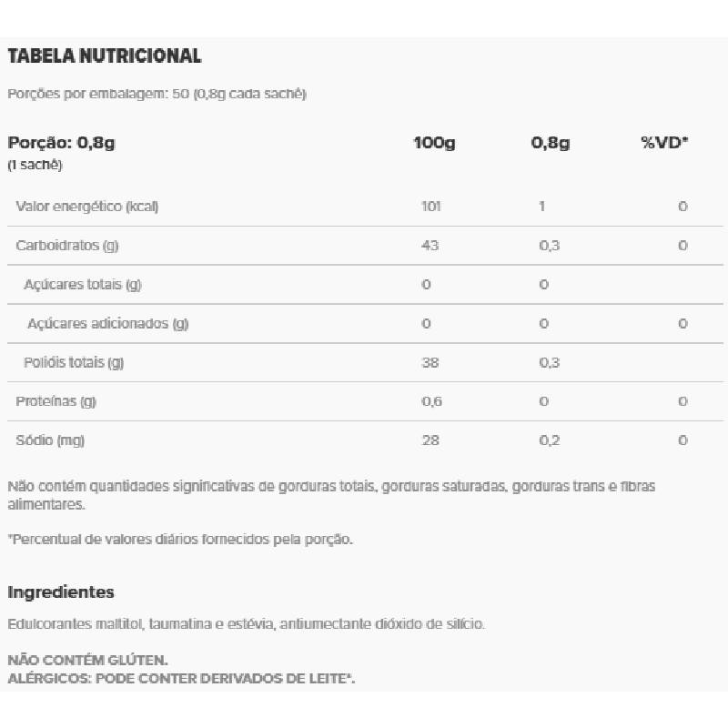Click the 'NÃO CONTÉM GLÚTEN' notice
Image resolution: width=728 pixels, height=728 pixels.
coord(88,662)
